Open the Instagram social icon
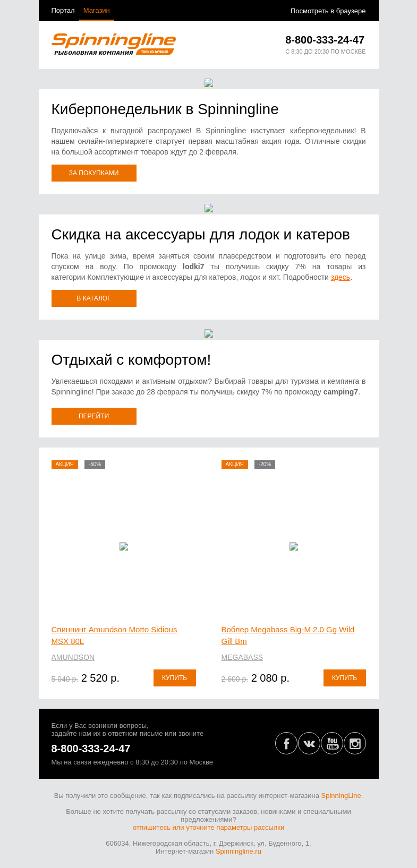Image resolution: width=417 pixels, height=868 pixels. [x=355, y=743]
